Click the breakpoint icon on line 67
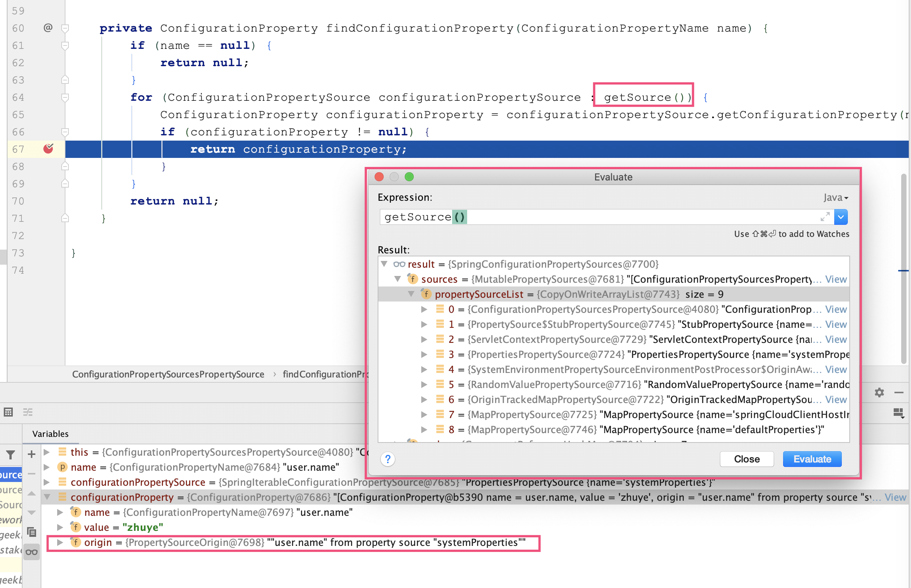 pos(48,149)
